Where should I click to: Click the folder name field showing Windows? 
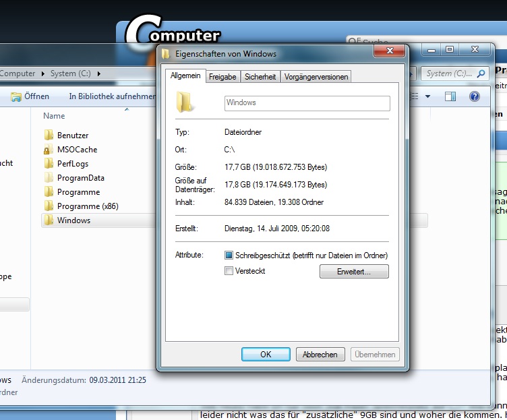pyautogui.click(x=307, y=103)
